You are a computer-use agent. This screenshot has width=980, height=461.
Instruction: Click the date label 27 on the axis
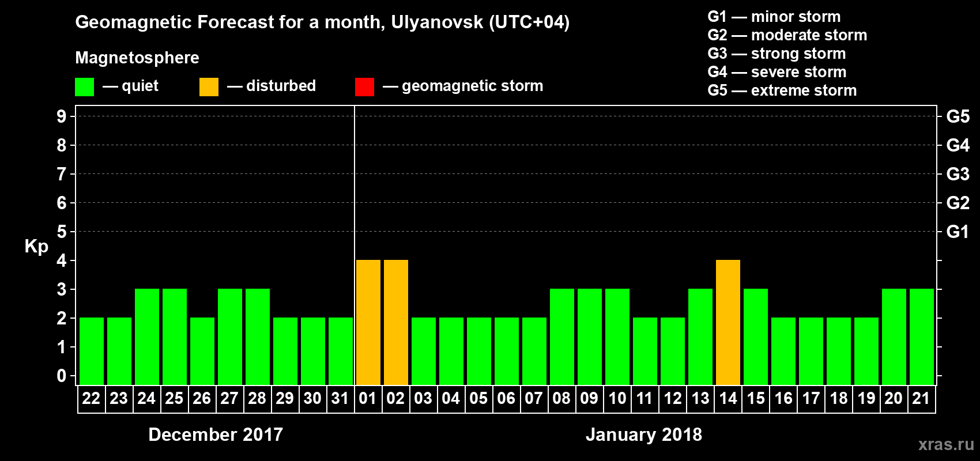(x=229, y=398)
